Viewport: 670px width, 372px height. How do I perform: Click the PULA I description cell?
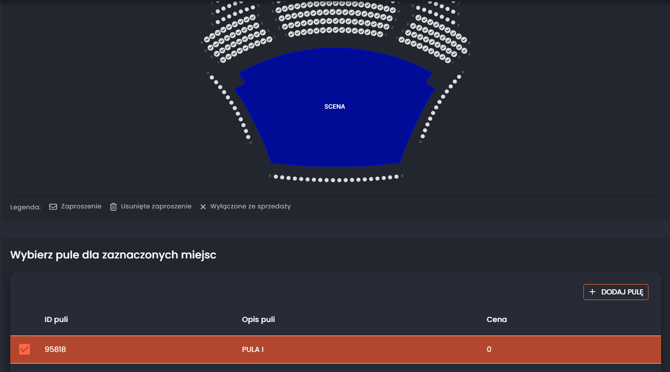coord(253,349)
